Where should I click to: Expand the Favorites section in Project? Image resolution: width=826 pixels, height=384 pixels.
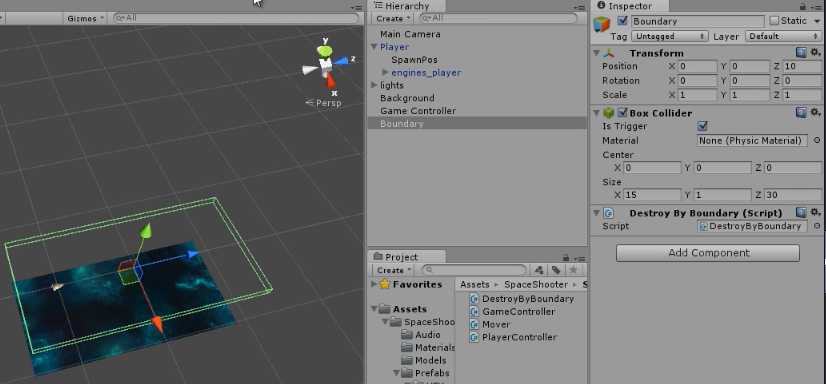pos(373,284)
